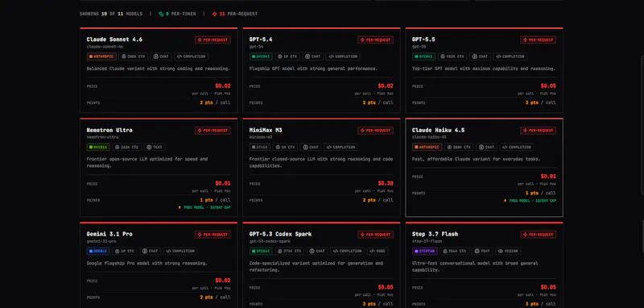Image resolution: width=644 pixels, height=308 pixels.
Task: Click ANTHROPIC provider tag on Claude Haiku 4.5
Action: tap(427, 147)
